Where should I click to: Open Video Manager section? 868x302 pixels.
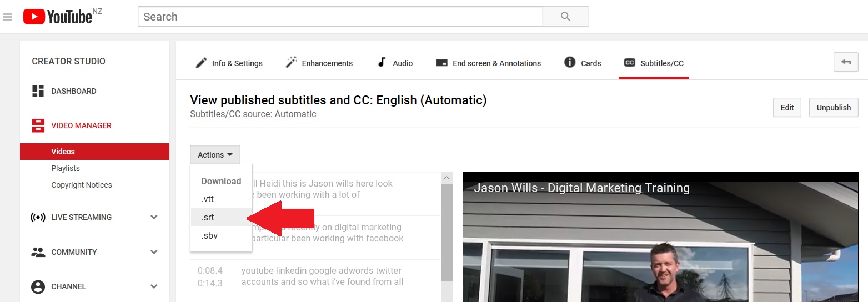(x=81, y=125)
